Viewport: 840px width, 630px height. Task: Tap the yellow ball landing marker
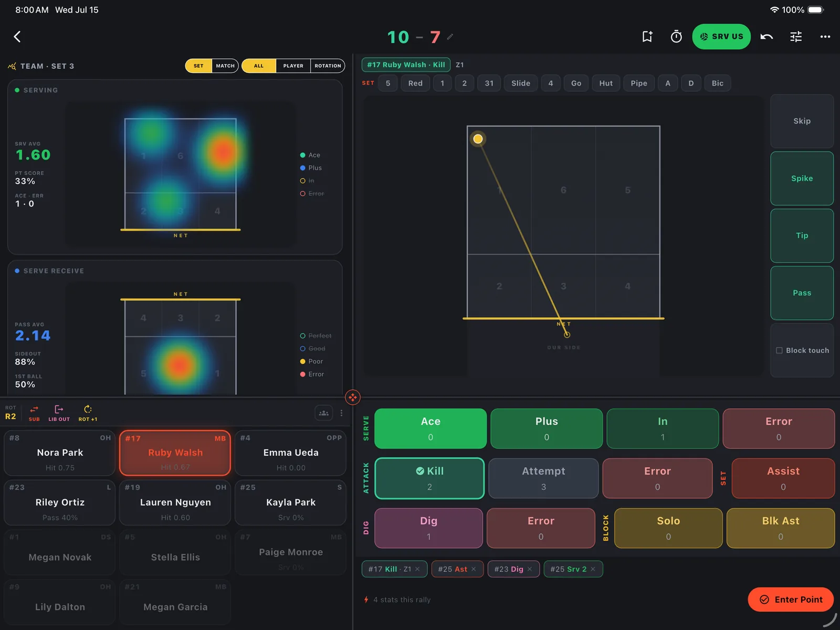pos(478,139)
